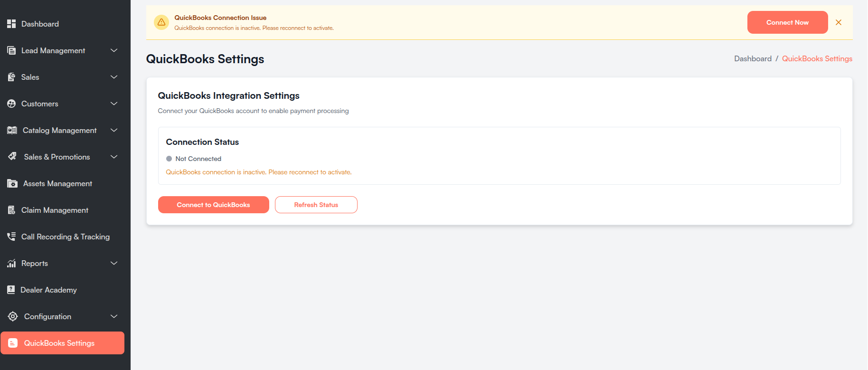Click the QuickBooks Integration Settings heading
This screenshot has width=868, height=370.
click(x=228, y=96)
